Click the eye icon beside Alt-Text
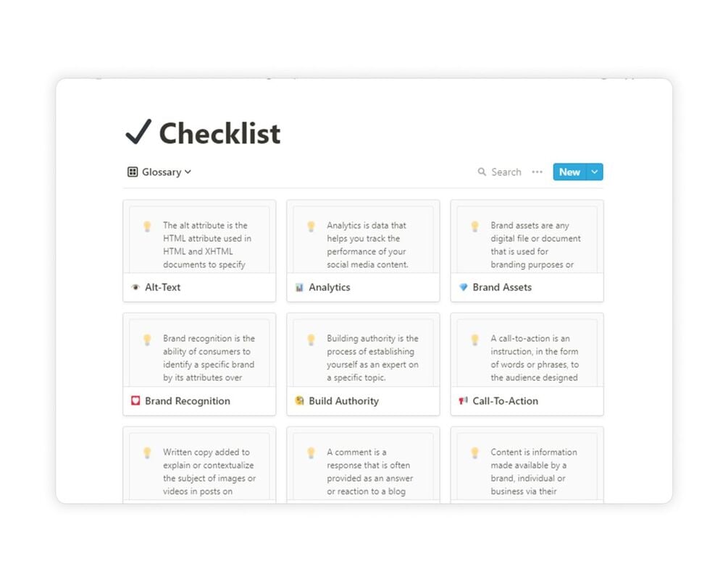Viewport: 728px width, 582px height. (x=135, y=287)
